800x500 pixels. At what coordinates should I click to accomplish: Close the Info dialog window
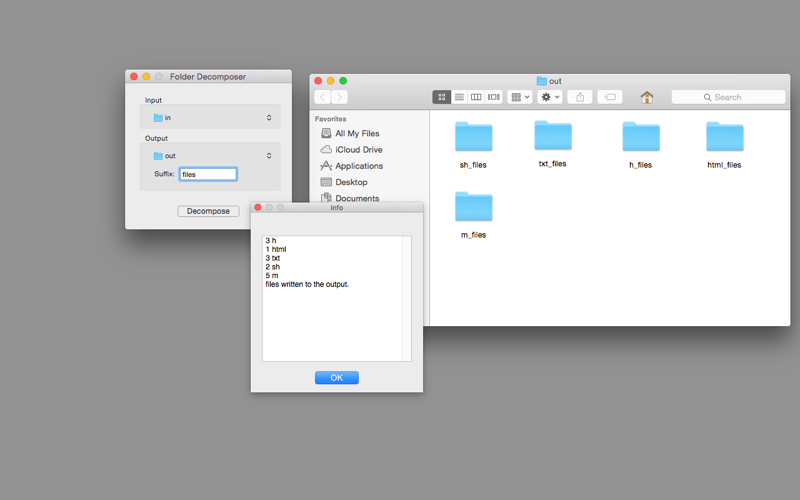pos(258,207)
